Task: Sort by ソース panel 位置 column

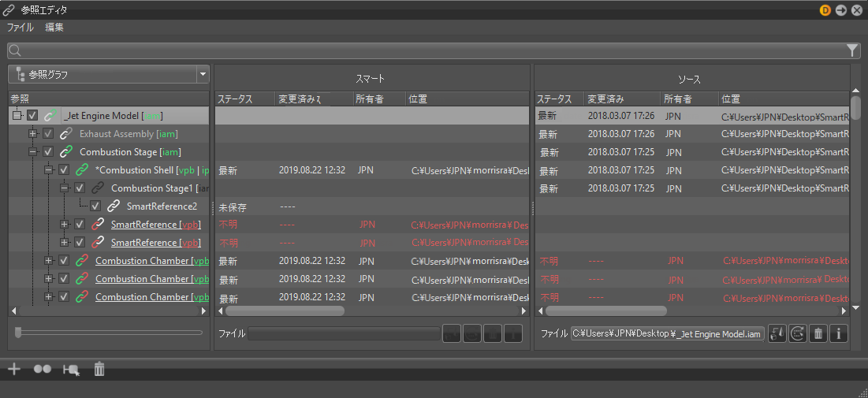Action: coord(784,99)
